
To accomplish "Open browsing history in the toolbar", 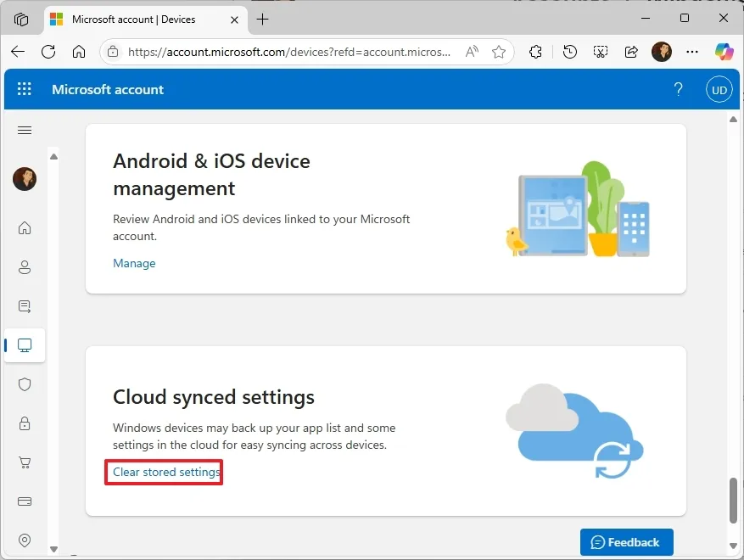I will (x=569, y=52).
